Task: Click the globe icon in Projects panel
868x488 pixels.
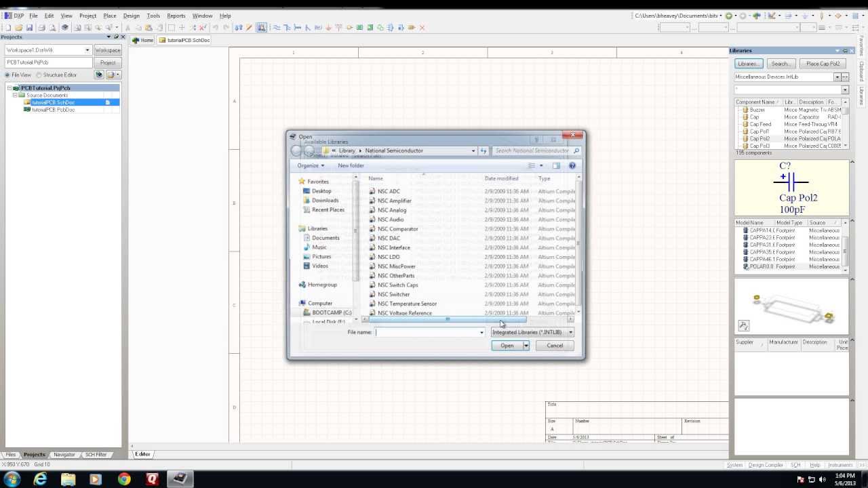Action: 99,75
